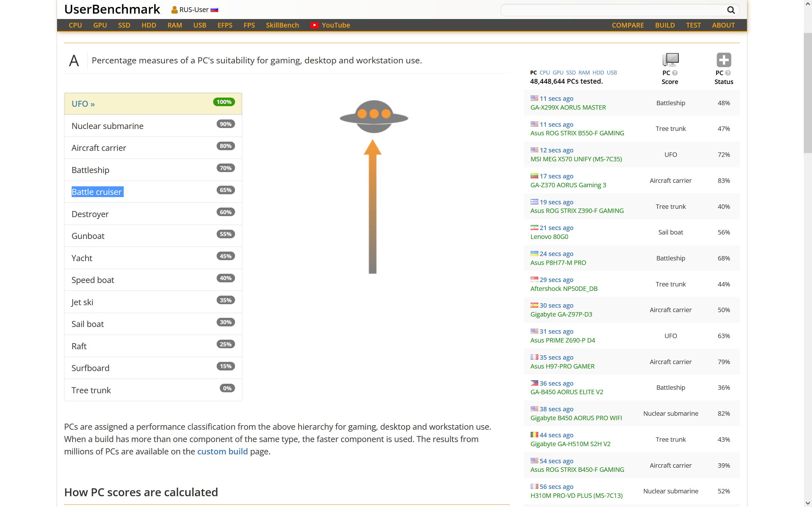Open the custom build link
Viewport: 812px width, 507px height.
tap(222, 451)
